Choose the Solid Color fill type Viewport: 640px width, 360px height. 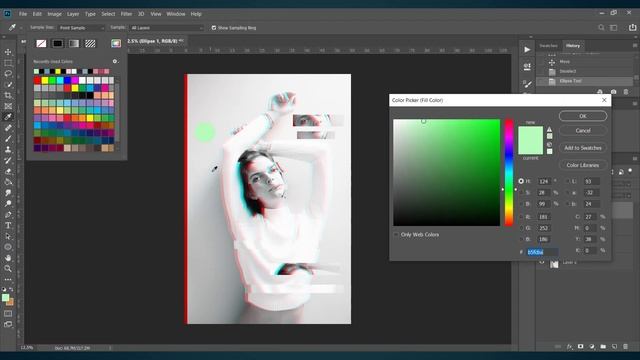coord(58,43)
